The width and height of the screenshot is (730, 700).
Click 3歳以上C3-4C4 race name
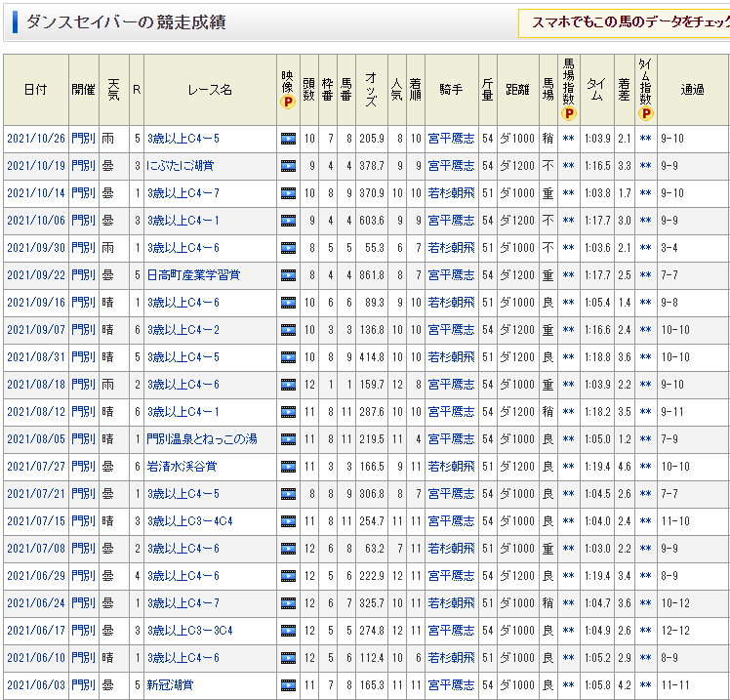pos(190,521)
